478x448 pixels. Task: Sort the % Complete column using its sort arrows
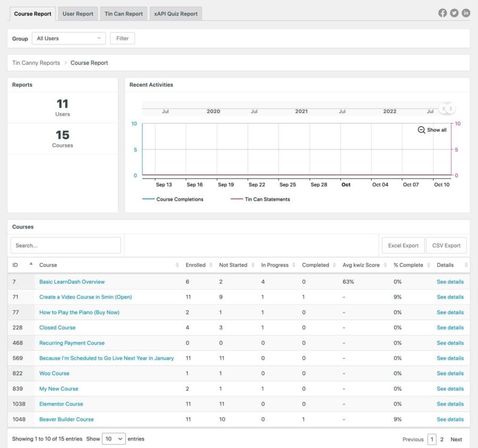coord(429,265)
